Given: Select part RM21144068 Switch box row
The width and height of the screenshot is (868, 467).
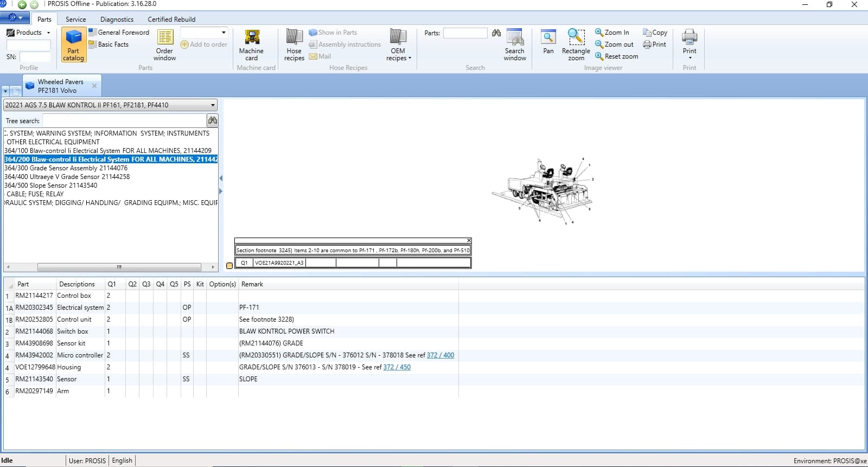Looking at the screenshot, I should coord(231,331).
